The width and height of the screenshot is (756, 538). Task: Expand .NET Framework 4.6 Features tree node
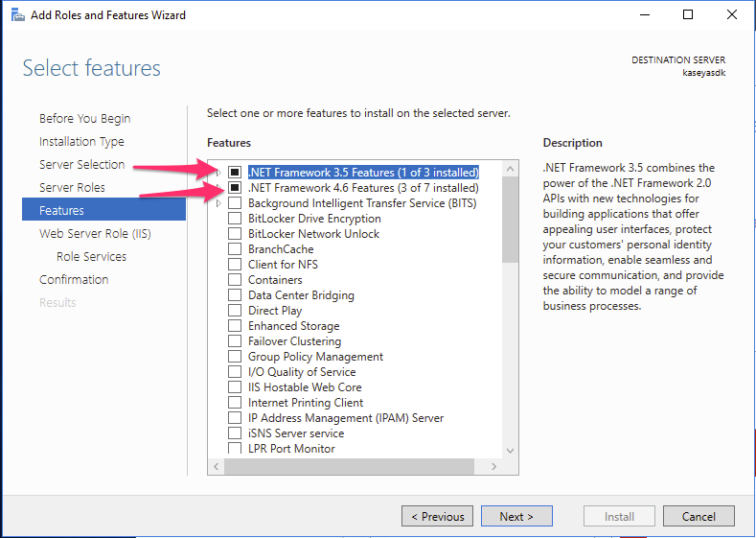218,188
